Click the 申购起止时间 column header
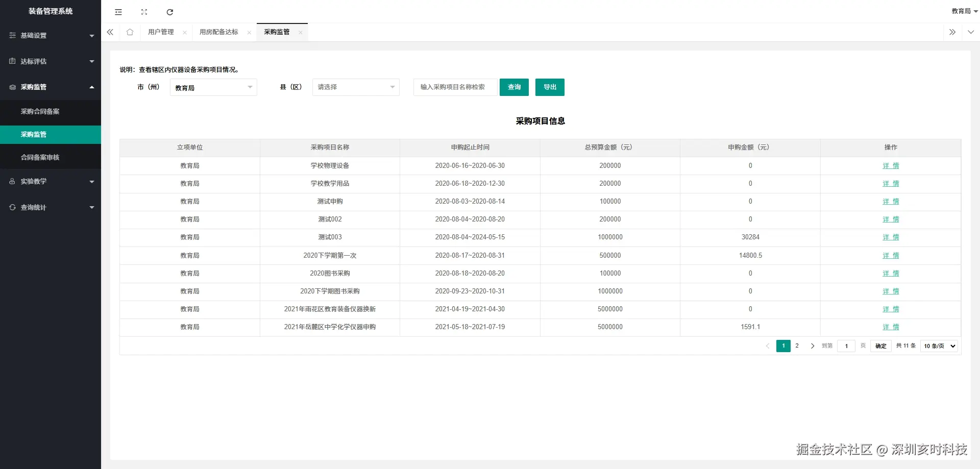The width and height of the screenshot is (980, 469). [x=470, y=147]
